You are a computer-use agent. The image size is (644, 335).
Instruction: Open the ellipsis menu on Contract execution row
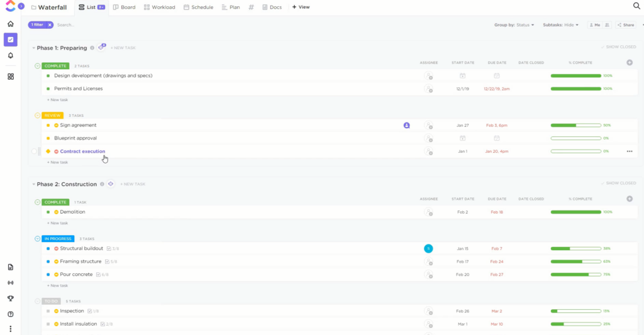click(x=630, y=151)
